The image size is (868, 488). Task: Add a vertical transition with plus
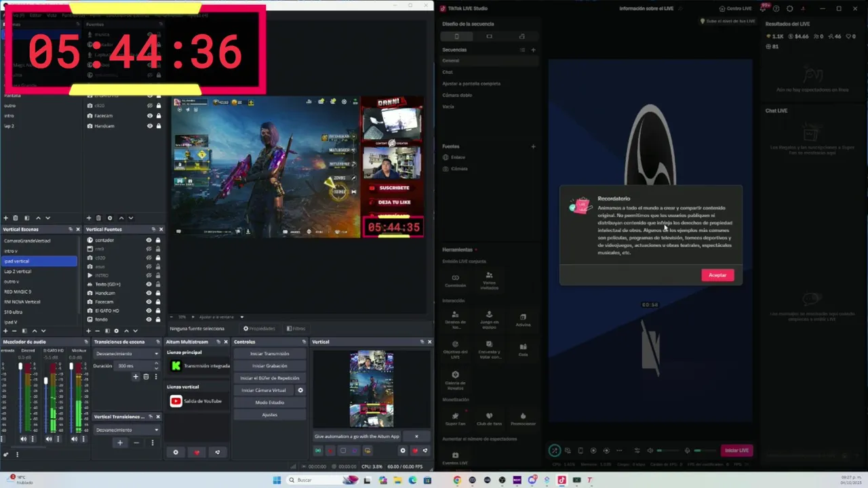(120, 443)
